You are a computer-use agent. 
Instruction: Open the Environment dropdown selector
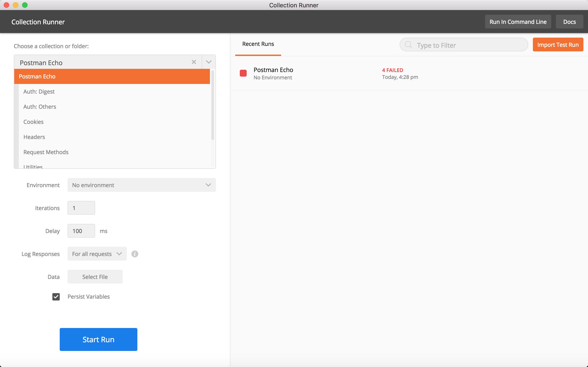click(142, 185)
